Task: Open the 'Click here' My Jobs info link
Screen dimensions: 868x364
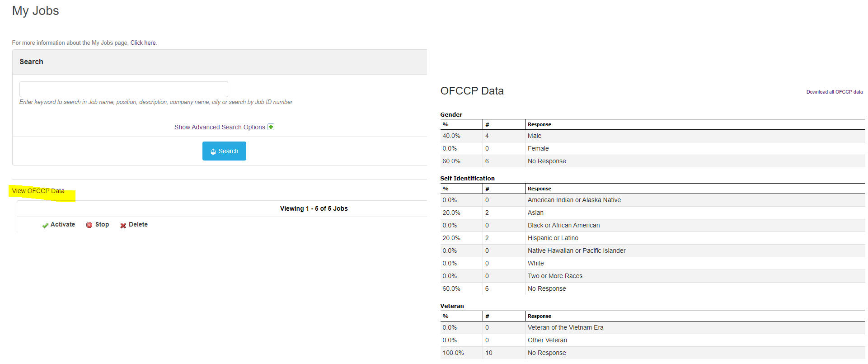Action: tap(143, 43)
